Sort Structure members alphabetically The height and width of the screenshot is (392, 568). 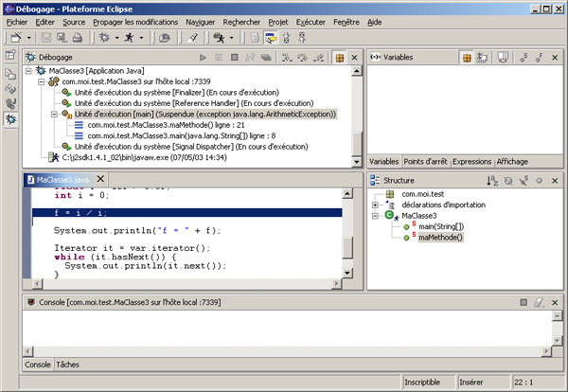click(x=492, y=180)
